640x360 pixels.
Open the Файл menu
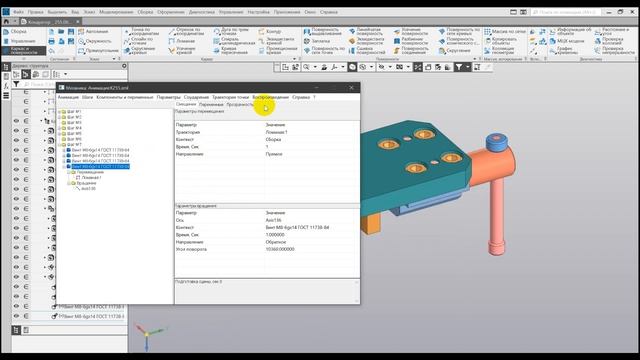18,12
